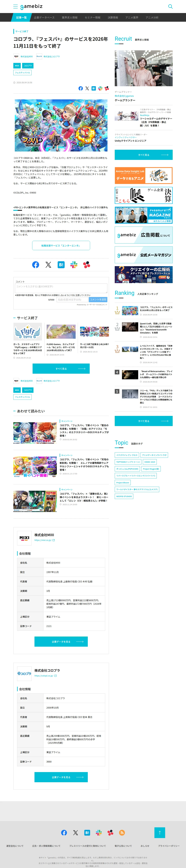Open the footer X icon
The width and height of the screenshot is (186, 868).
[x=76, y=833]
